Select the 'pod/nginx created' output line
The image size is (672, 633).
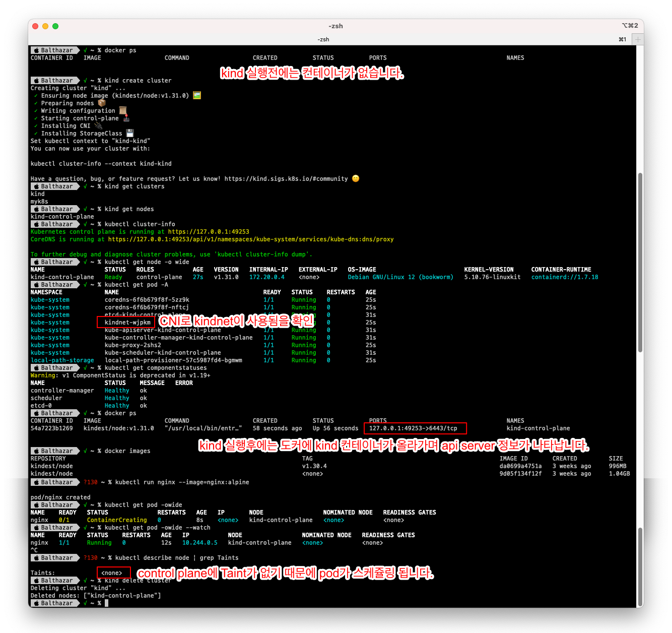click(x=60, y=497)
